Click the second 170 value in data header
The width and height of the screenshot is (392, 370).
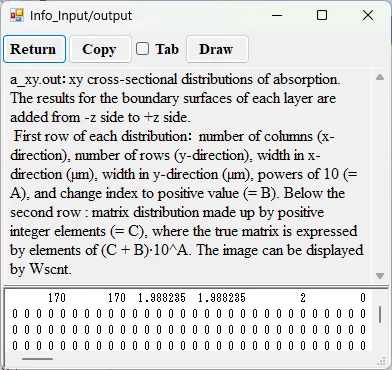117,297
